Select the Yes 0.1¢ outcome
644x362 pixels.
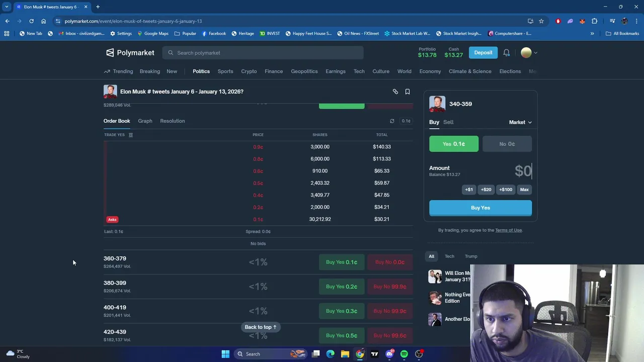point(454,144)
